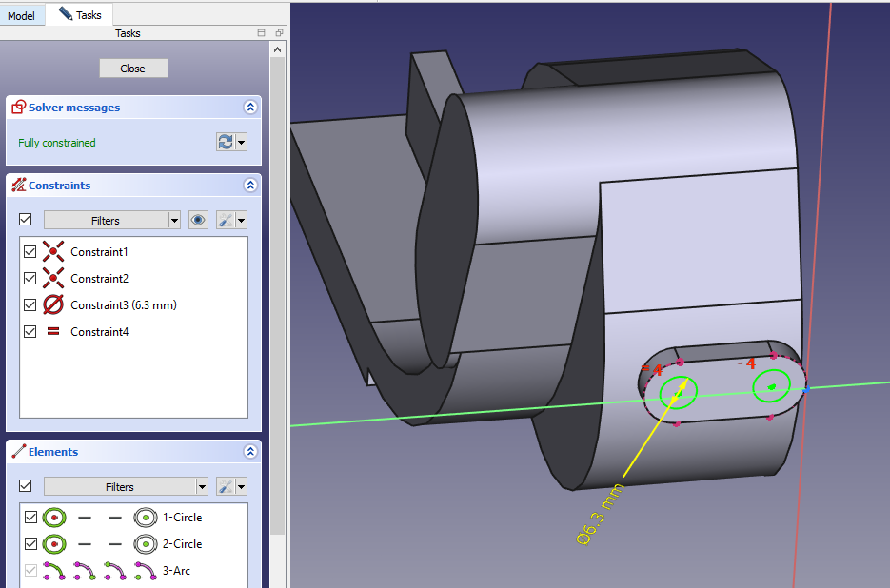Select the Constraint4 equality icon
890x588 pixels.
54,332
